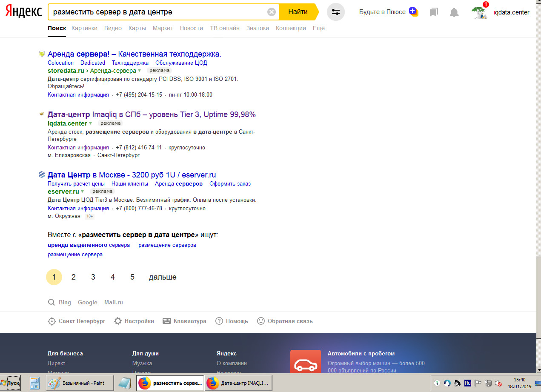
Task: Switch to the Маркет tab
Action: point(163,28)
